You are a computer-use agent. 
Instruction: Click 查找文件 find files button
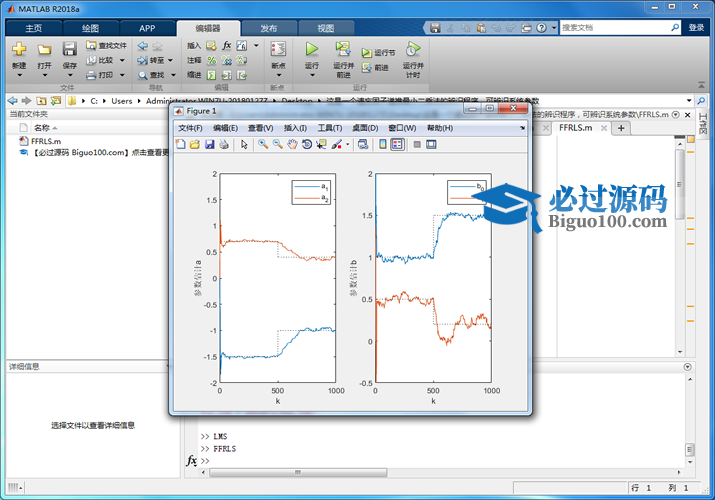(x=107, y=45)
